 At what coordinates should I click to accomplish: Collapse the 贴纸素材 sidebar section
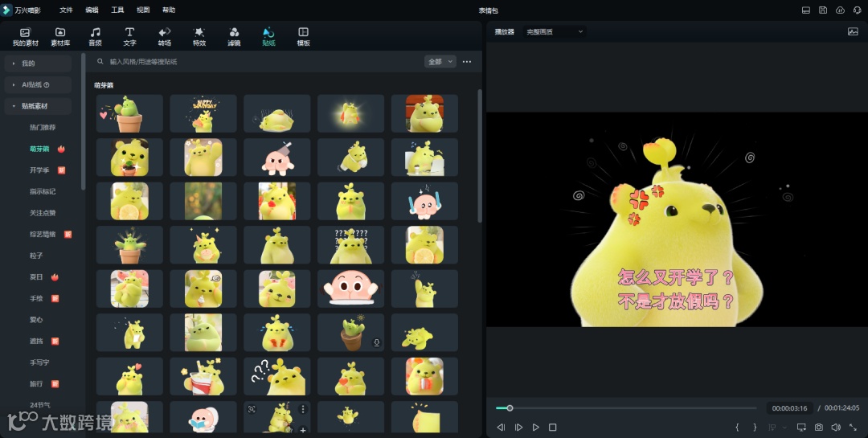pos(39,106)
